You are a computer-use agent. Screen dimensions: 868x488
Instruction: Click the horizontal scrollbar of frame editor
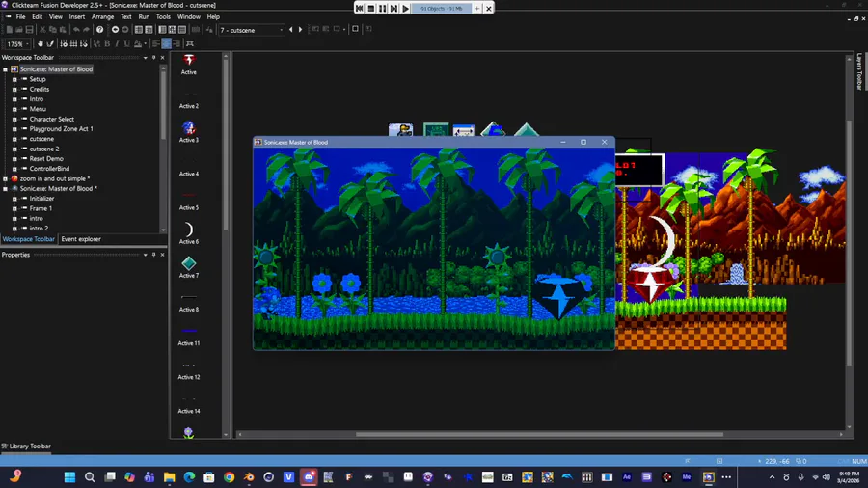539,434
